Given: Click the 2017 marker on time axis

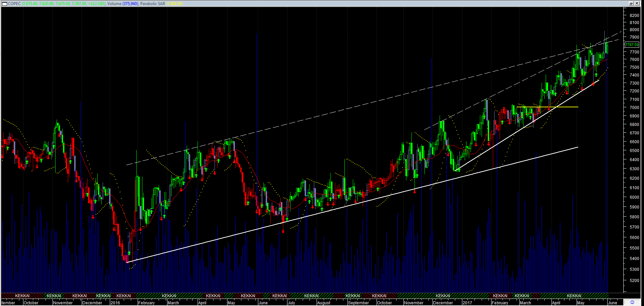Looking at the screenshot, I should (467, 303).
